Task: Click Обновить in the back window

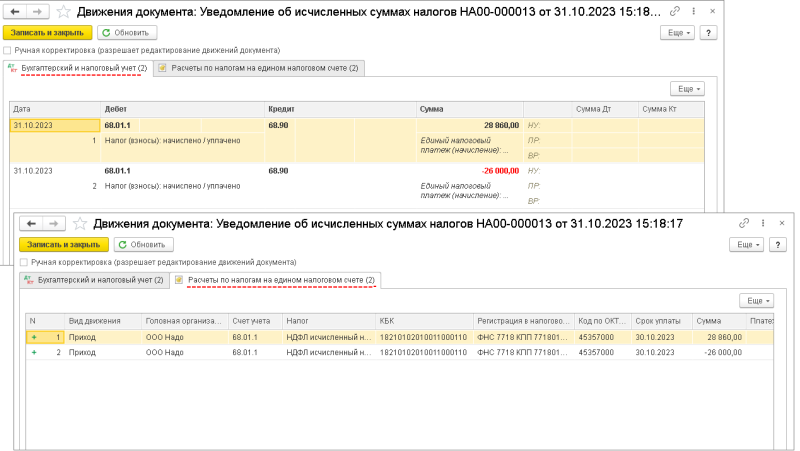Action: click(x=127, y=33)
